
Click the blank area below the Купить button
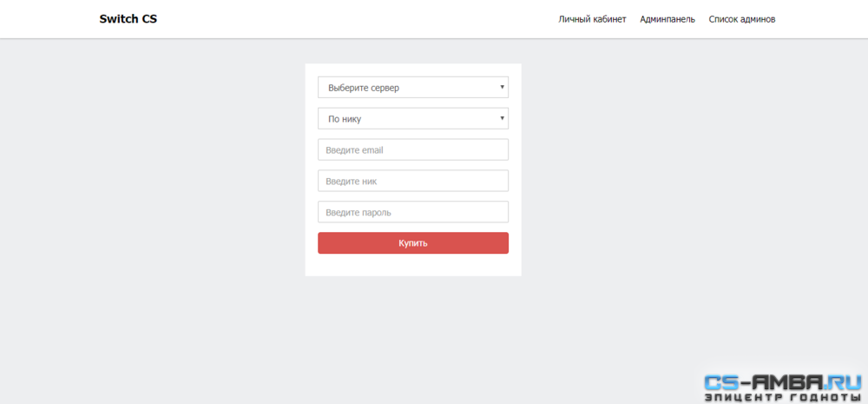[413, 265]
